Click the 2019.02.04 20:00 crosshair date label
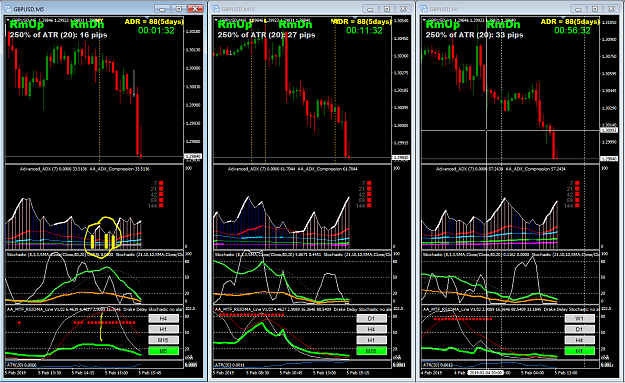The image size is (625, 383). (x=486, y=372)
